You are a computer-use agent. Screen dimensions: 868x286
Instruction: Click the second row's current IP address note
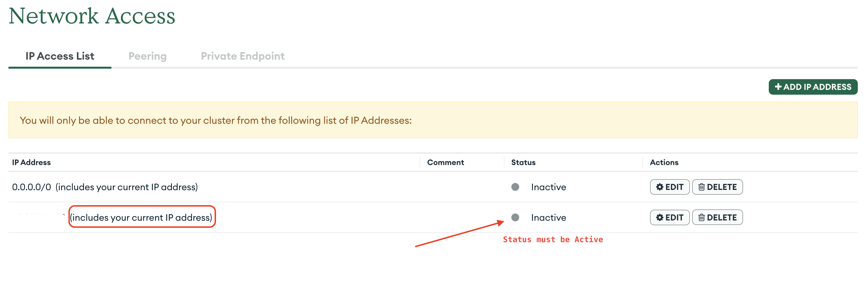tap(141, 217)
